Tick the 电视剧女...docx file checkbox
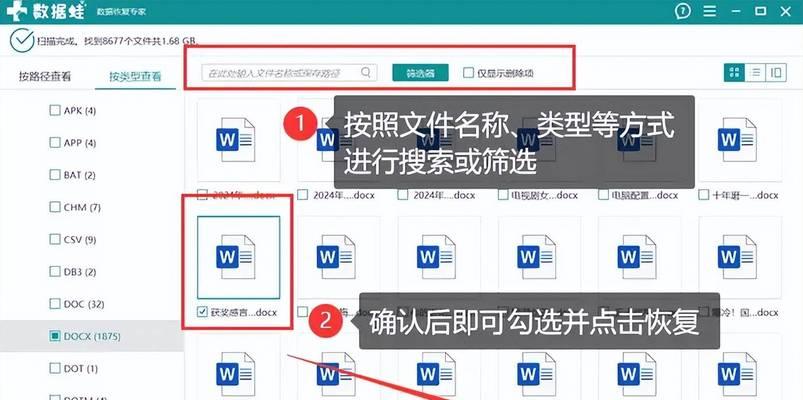The image size is (803, 400). (x=503, y=195)
